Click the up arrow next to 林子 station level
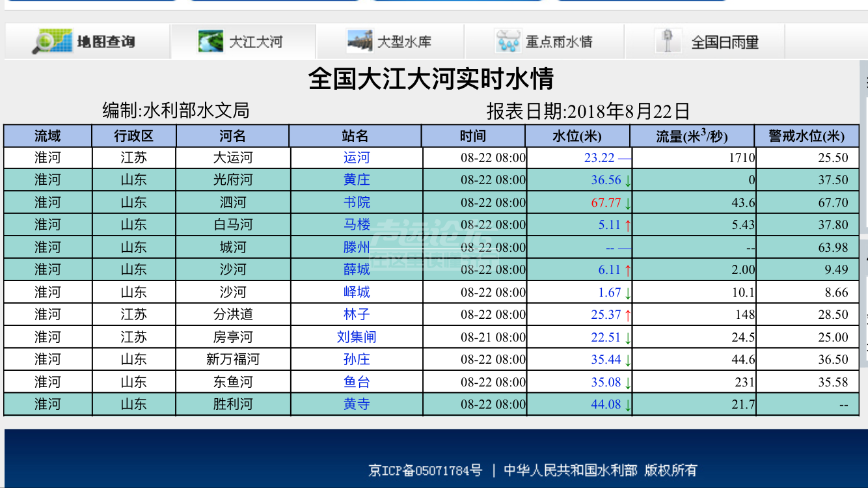Viewport: 868px width, 488px height. pos(628,314)
